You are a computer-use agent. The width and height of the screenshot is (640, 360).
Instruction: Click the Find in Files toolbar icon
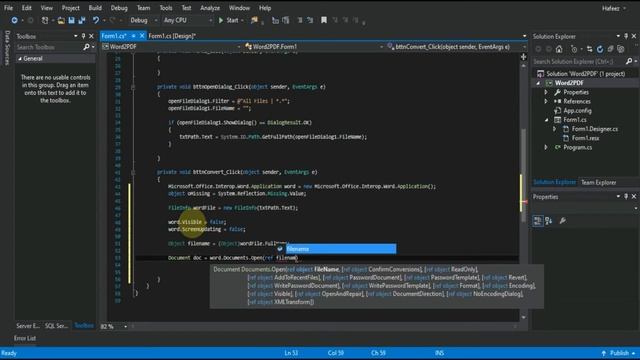(x=254, y=20)
